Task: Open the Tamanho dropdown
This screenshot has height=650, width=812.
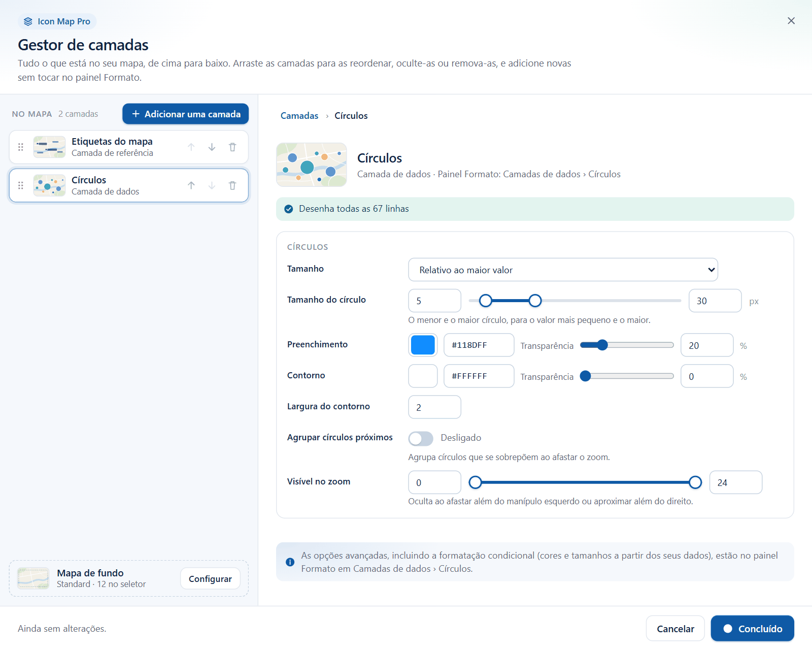Action: point(563,270)
